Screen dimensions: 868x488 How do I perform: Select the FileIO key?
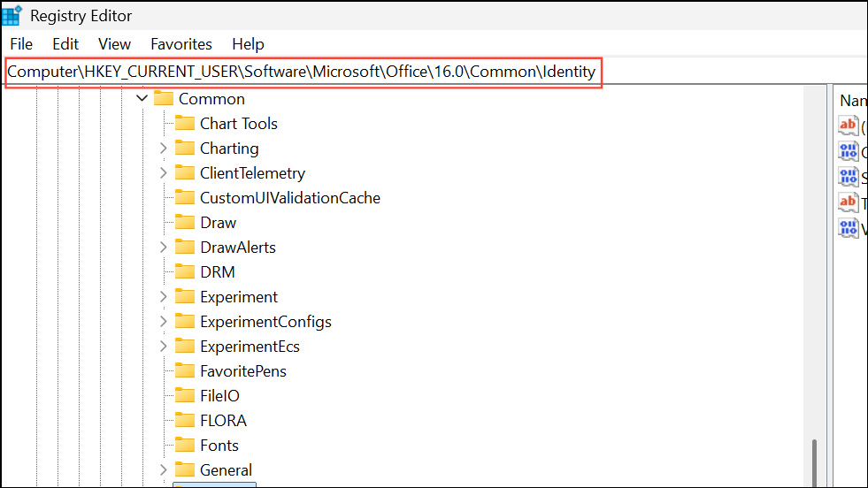pos(219,396)
